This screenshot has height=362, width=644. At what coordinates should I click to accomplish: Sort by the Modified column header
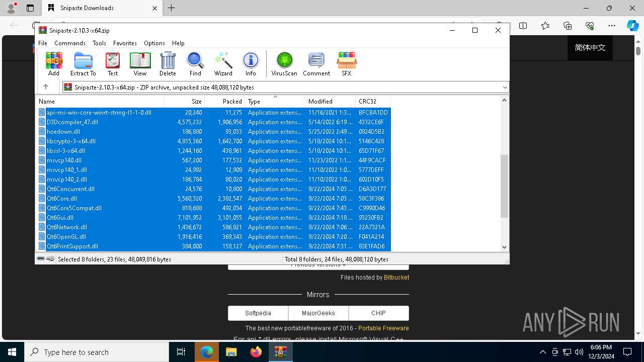click(330, 102)
